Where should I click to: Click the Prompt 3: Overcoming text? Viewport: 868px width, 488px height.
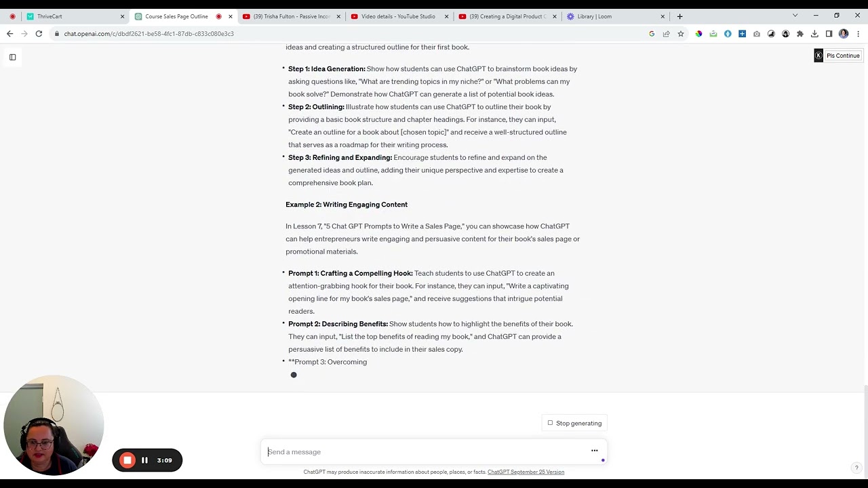coord(328,362)
